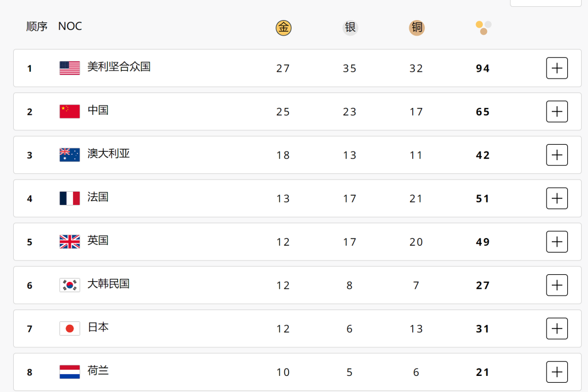This screenshot has height=392, width=588.
Task: Expand the 法国 medal breakdown
Action: [556, 199]
